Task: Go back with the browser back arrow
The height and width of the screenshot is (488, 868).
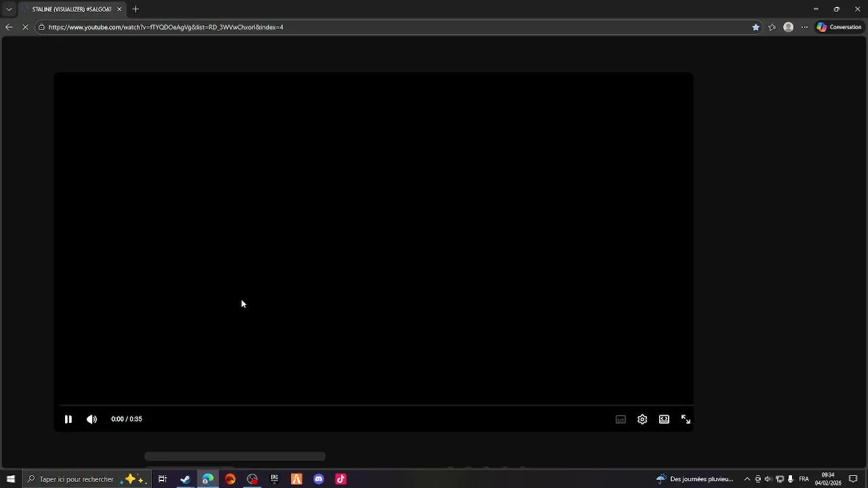Action: click(9, 27)
